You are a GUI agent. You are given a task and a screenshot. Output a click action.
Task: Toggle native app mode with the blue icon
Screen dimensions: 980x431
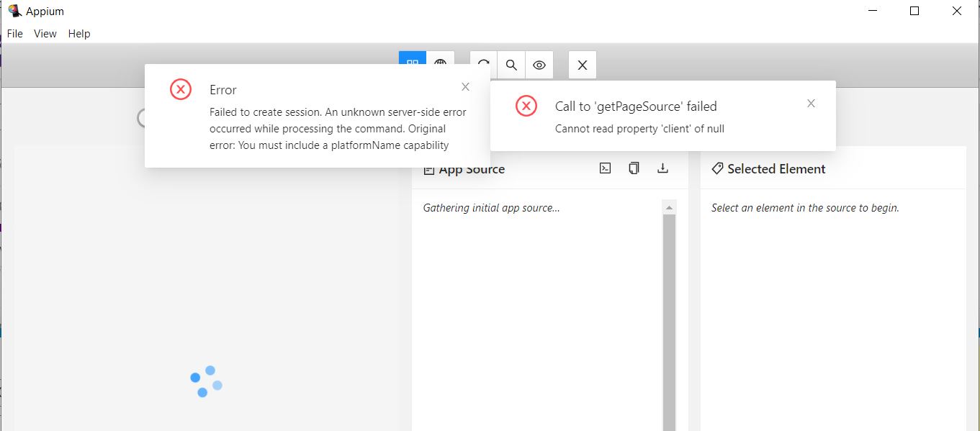pos(412,63)
